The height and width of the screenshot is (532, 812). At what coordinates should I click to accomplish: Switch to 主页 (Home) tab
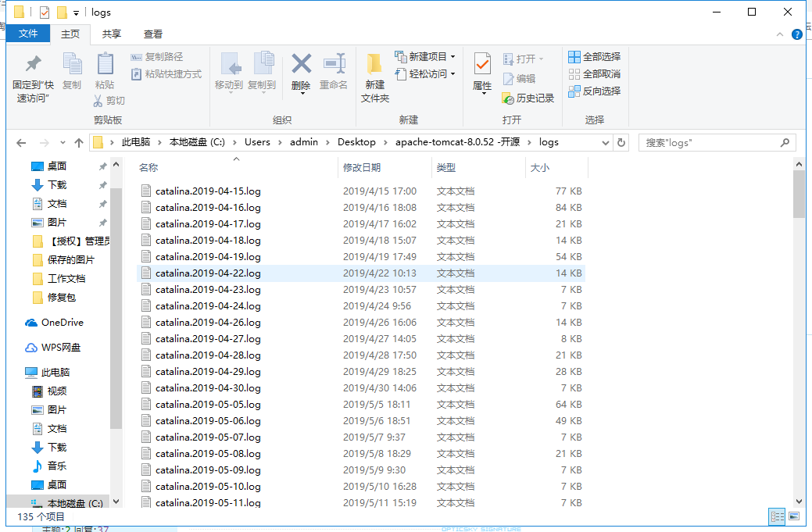click(70, 34)
